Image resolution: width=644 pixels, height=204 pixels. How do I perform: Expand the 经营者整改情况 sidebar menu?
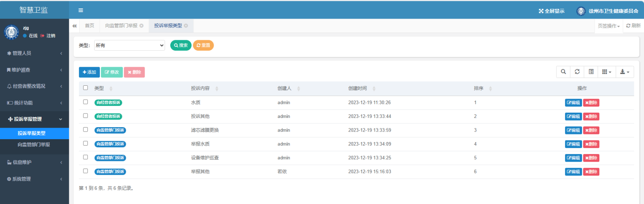click(x=35, y=86)
